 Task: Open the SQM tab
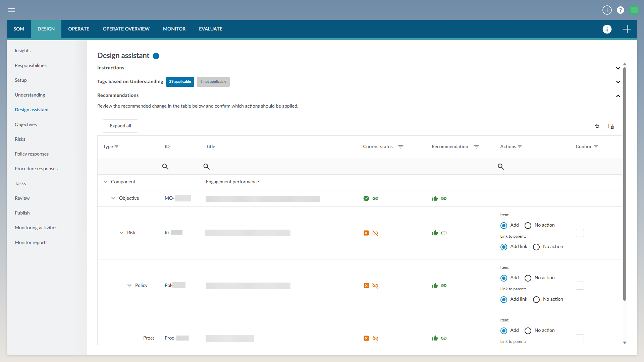[19, 29]
